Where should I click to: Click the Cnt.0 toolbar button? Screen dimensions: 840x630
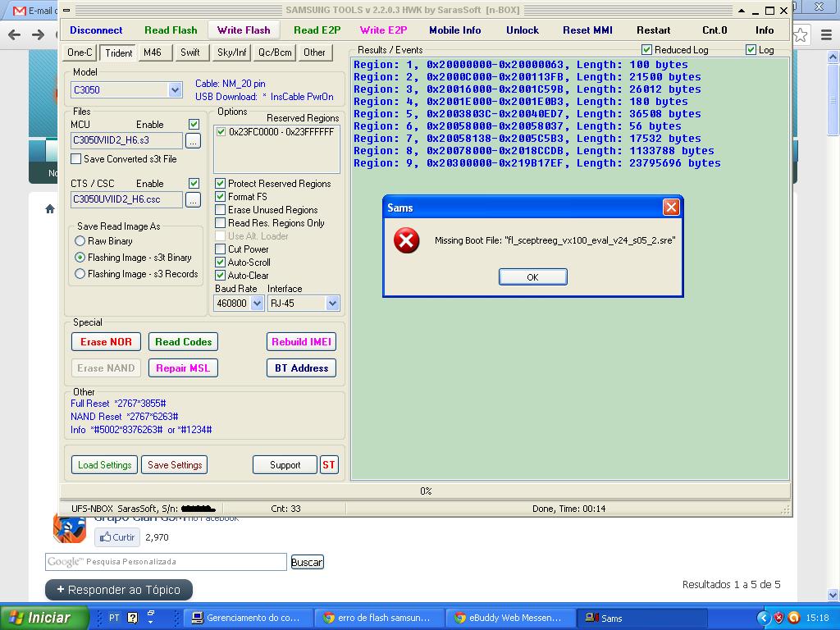coord(714,30)
